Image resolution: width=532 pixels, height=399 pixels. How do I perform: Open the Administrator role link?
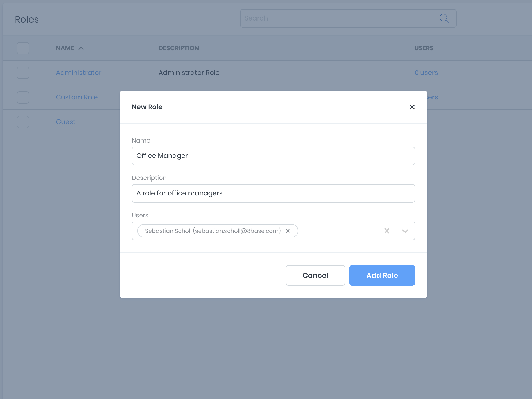click(x=78, y=73)
